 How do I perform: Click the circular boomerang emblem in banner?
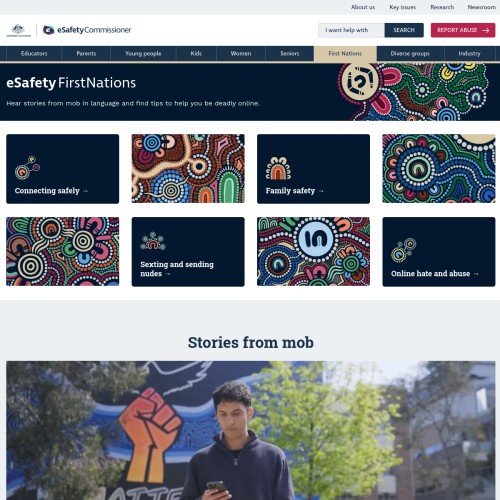coord(360,82)
